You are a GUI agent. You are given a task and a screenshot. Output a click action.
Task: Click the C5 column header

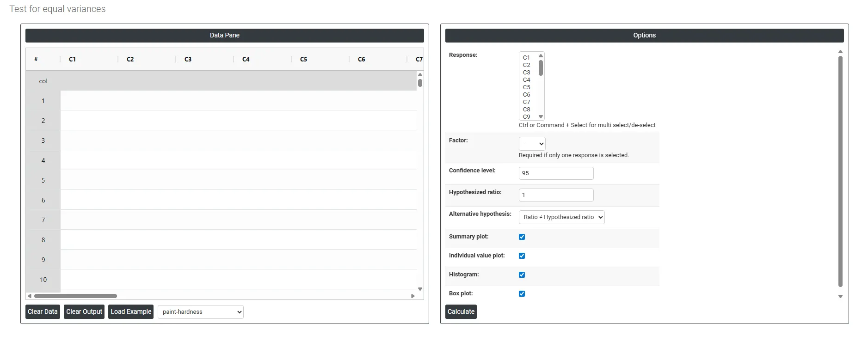click(x=320, y=59)
